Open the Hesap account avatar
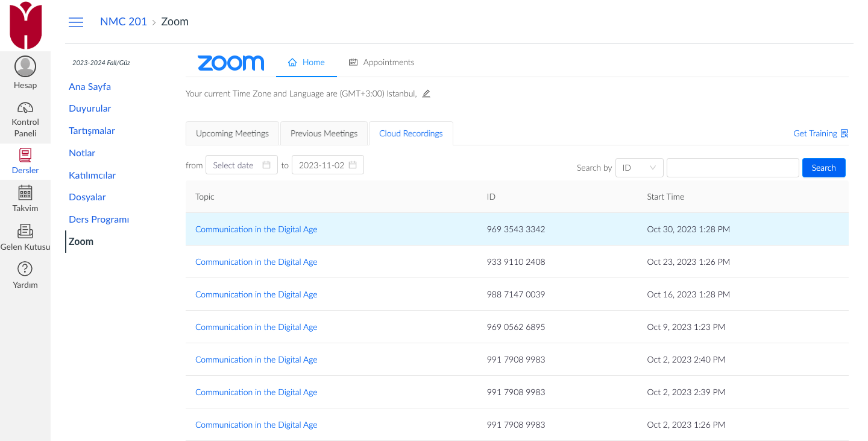This screenshot has width=868, height=441. coord(25,67)
